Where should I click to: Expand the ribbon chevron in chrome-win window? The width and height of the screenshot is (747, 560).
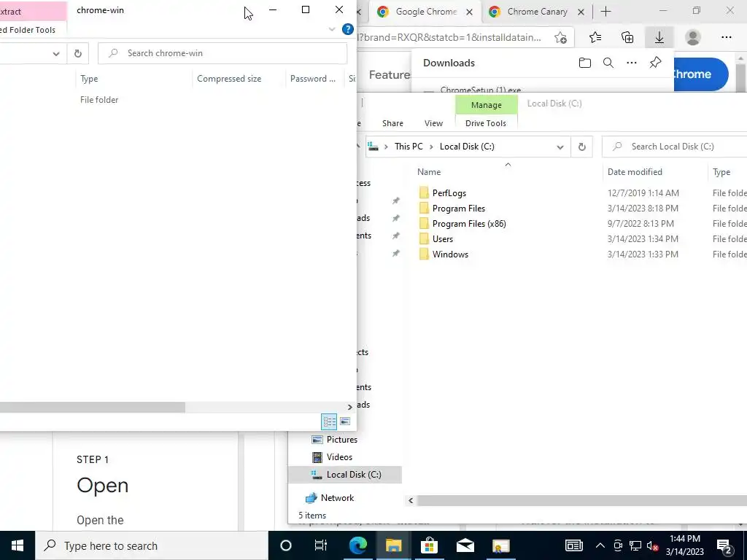(x=332, y=29)
